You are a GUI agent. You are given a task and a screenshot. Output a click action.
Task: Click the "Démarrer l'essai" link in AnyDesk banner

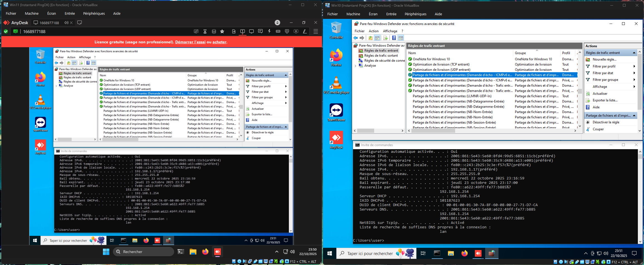[190, 42]
